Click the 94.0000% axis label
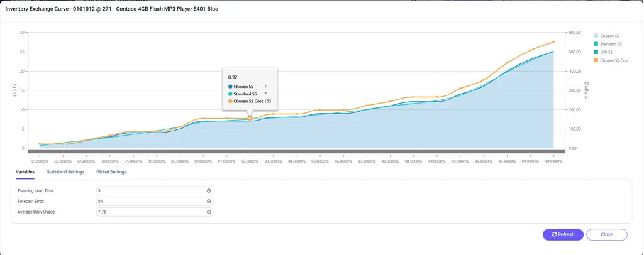This screenshot has width=644, height=255. (x=297, y=161)
